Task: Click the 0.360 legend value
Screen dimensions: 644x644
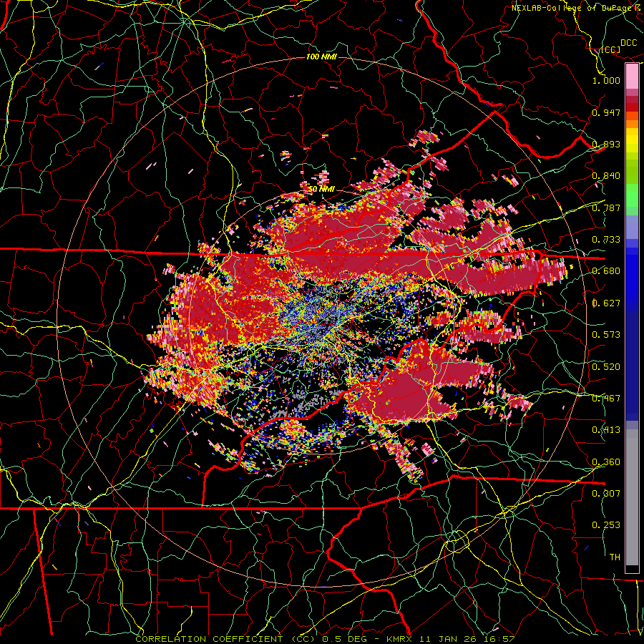Action: coord(606,462)
